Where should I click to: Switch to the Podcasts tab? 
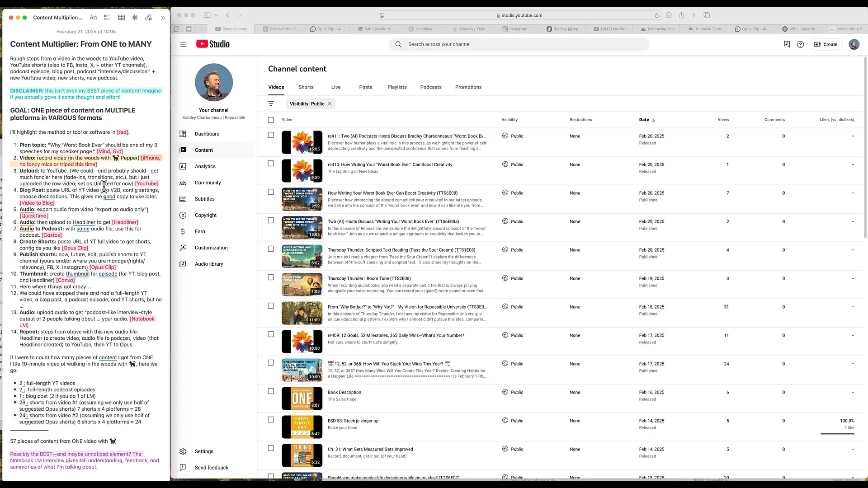[x=430, y=87]
